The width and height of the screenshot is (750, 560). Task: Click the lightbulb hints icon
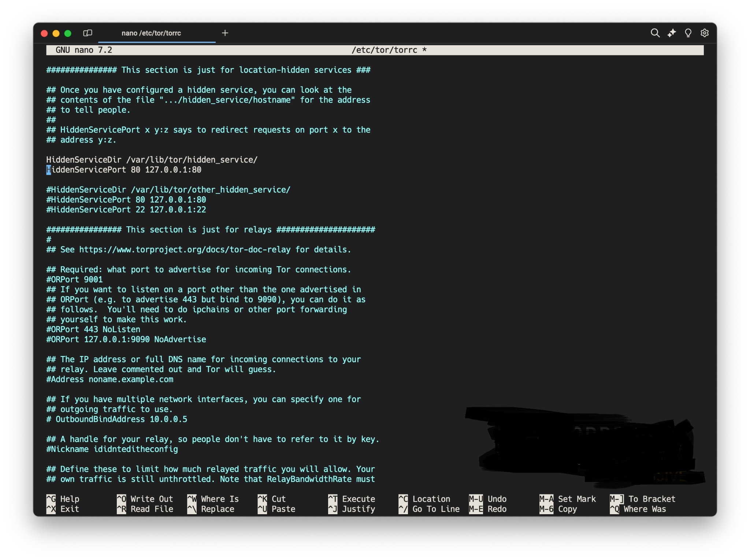(x=688, y=33)
